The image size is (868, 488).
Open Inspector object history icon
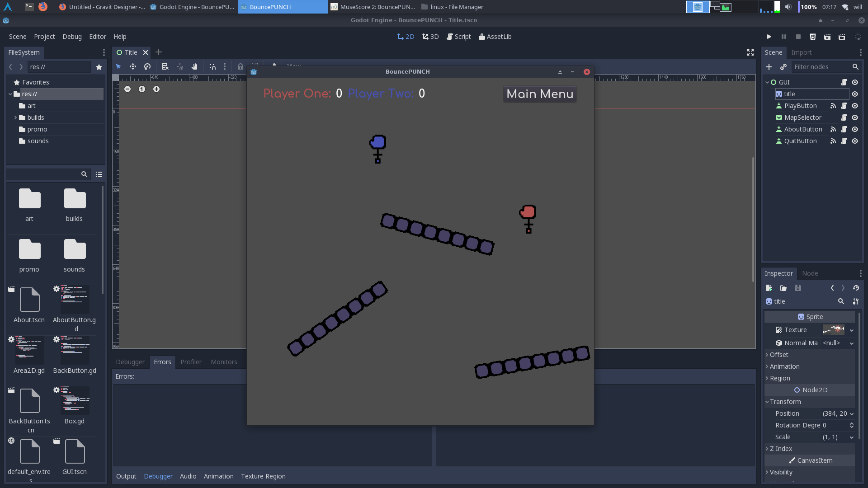click(856, 288)
